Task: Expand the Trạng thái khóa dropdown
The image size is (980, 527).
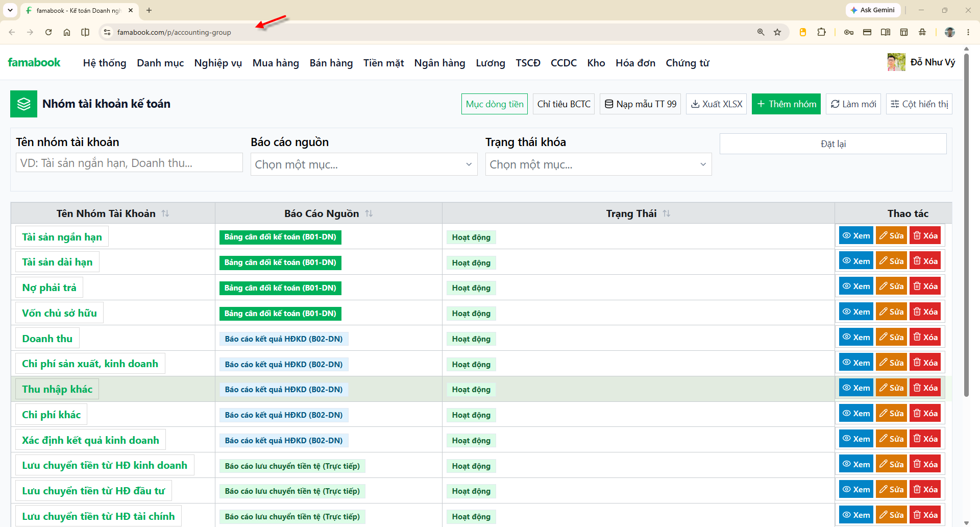Action: click(598, 164)
